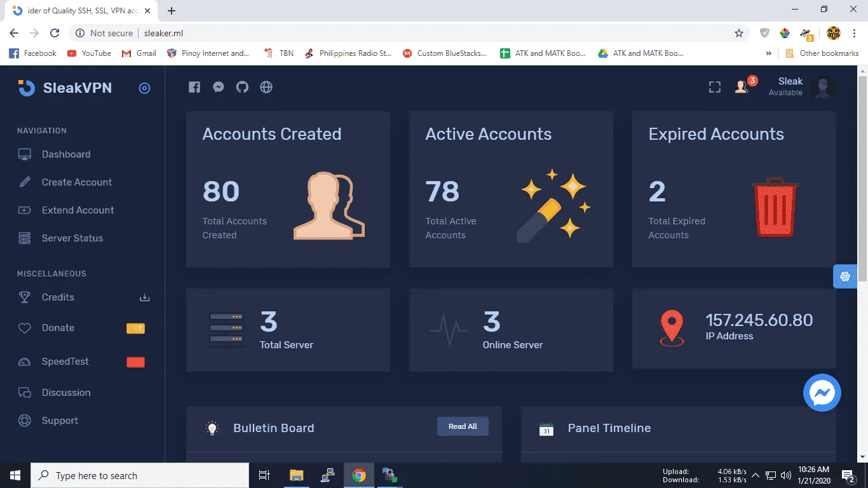
Task: Open Chrome's three-dot menu
Action: [854, 33]
